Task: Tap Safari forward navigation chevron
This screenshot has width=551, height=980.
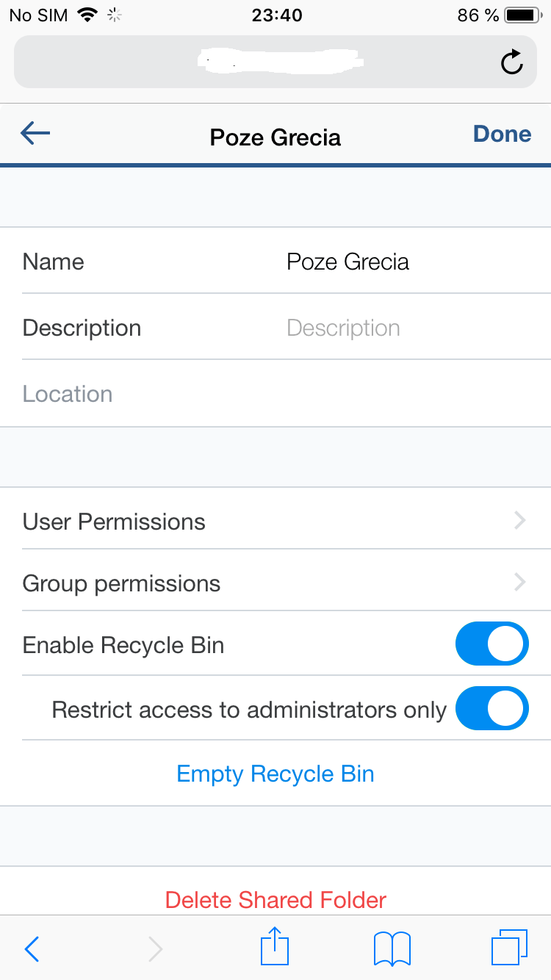Action: pos(155,949)
